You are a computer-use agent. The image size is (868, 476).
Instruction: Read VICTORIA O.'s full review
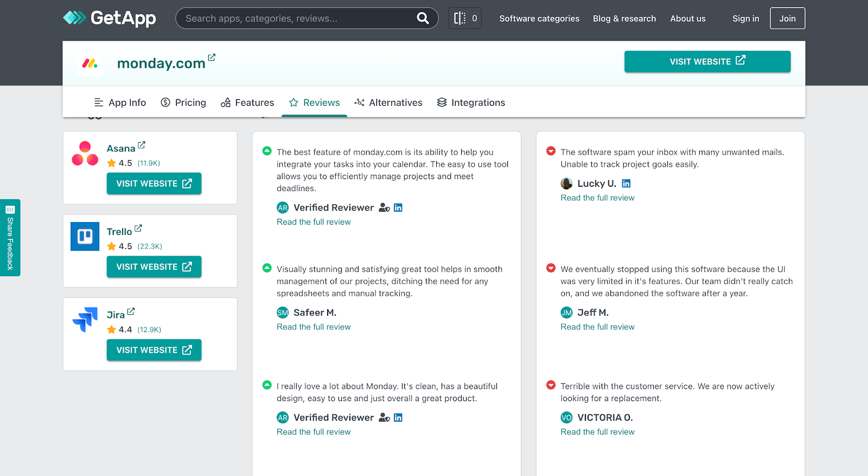coord(597,432)
